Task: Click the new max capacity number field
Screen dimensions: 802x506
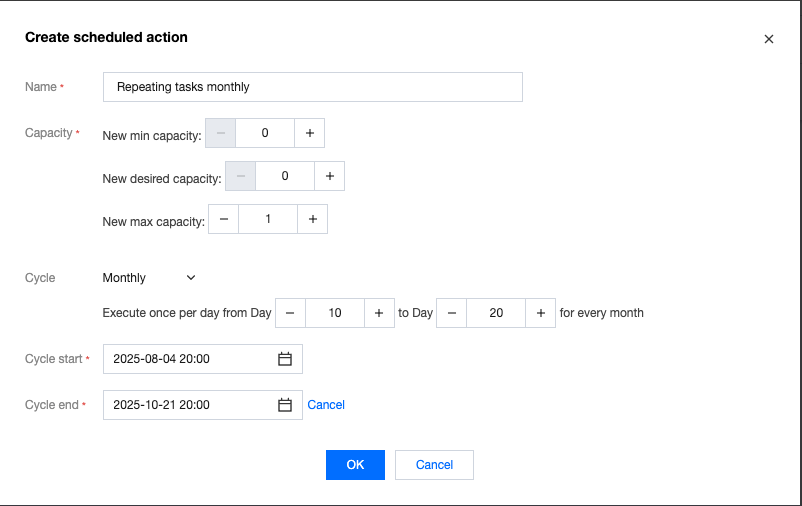Action: point(268,219)
